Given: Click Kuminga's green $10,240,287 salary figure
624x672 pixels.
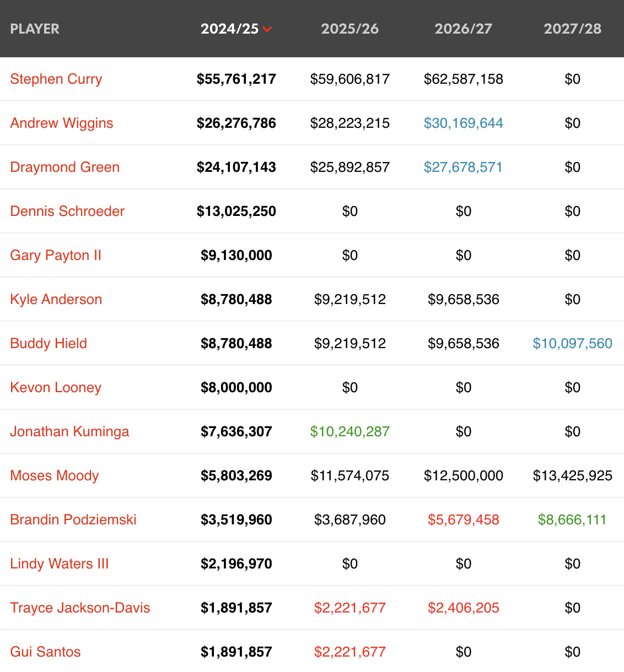Looking at the screenshot, I should [x=349, y=432].
